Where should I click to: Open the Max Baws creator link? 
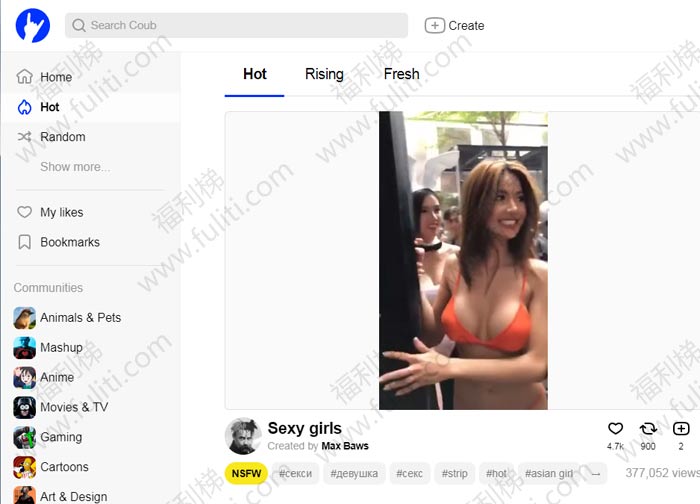point(345,446)
